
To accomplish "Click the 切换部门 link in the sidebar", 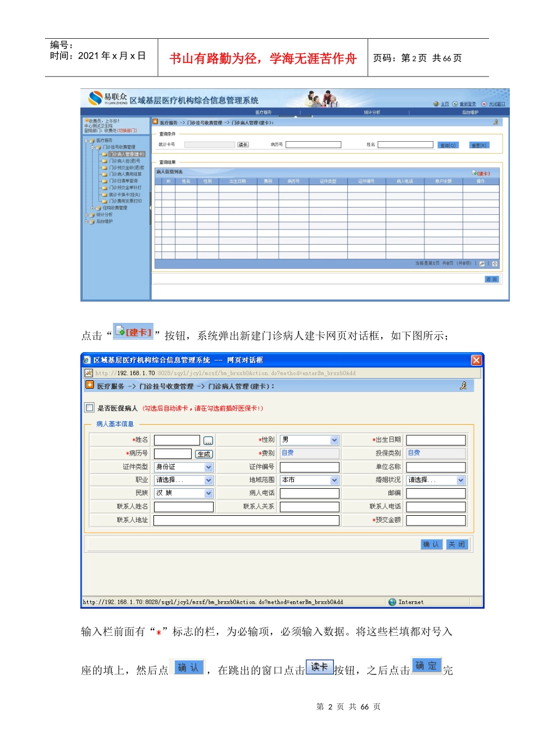I will [127, 130].
